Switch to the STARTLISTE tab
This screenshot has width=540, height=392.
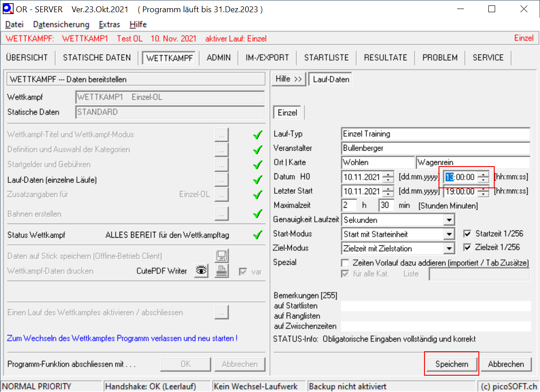click(326, 57)
